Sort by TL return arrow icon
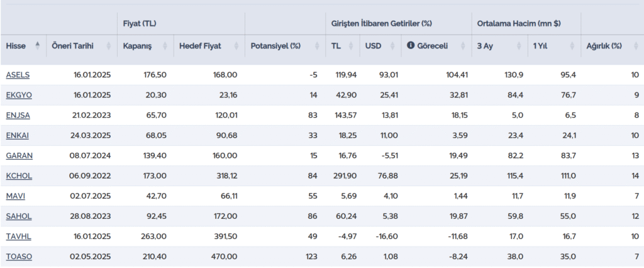 [x=351, y=46]
